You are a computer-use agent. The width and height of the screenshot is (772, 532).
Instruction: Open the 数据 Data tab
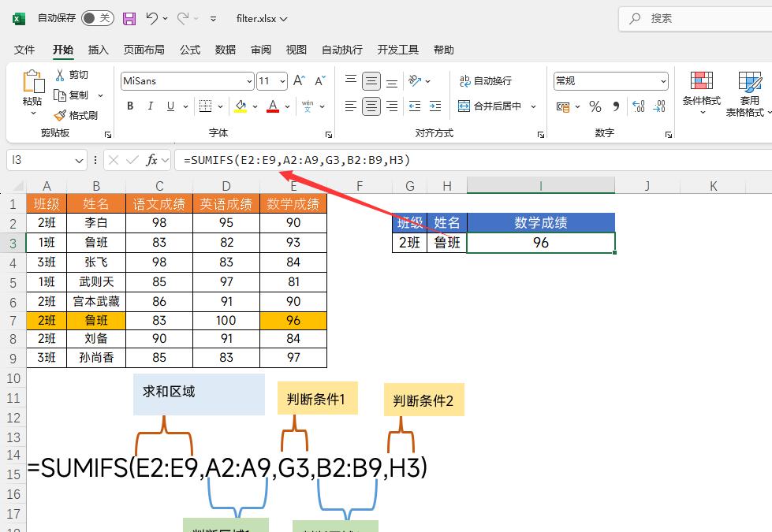tap(226, 50)
